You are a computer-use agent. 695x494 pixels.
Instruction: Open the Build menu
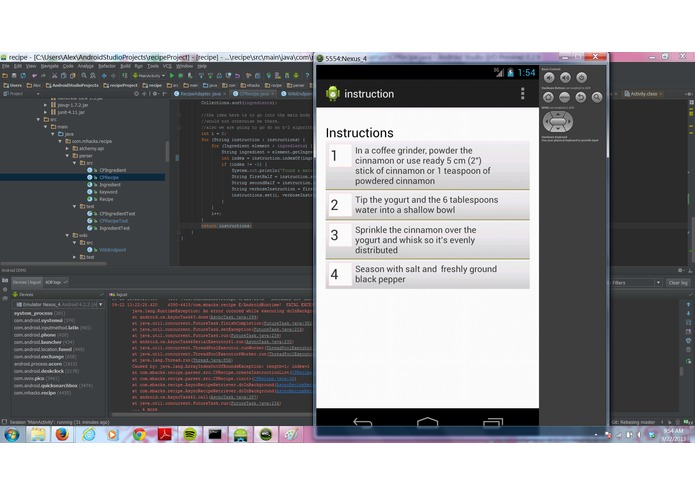(125, 66)
